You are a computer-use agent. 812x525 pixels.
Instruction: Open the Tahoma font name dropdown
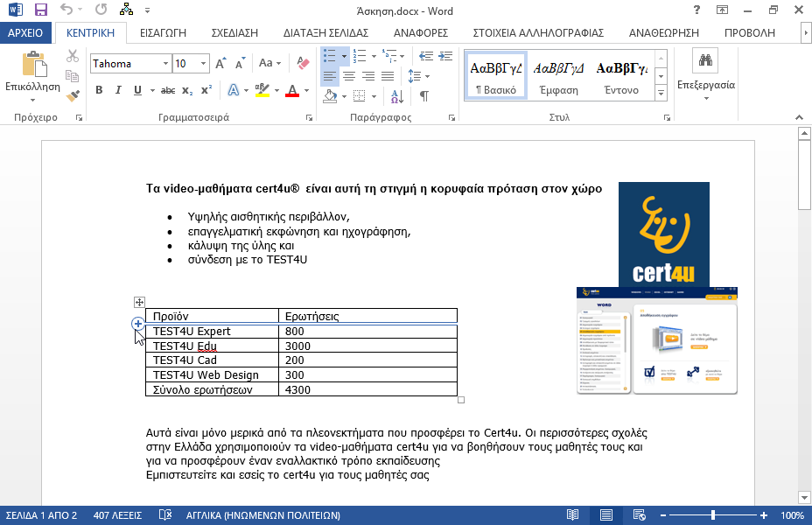tap(165, 64)
